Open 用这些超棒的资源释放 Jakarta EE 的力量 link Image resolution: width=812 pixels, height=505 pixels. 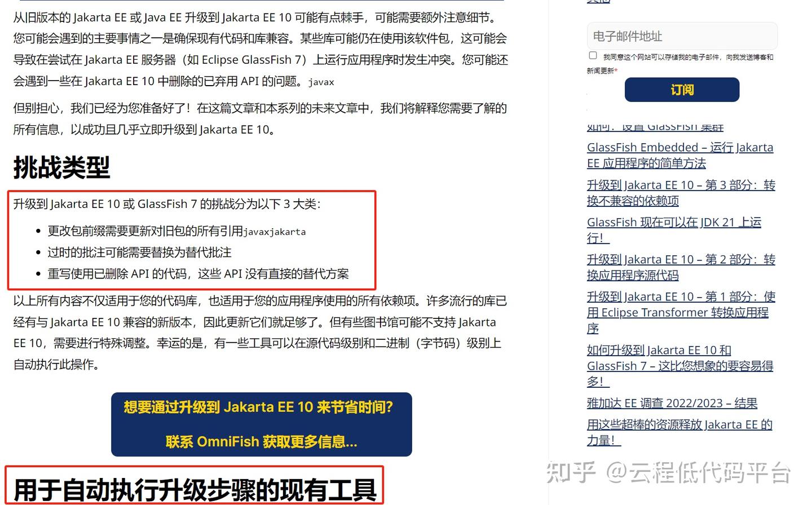[679, 432]
